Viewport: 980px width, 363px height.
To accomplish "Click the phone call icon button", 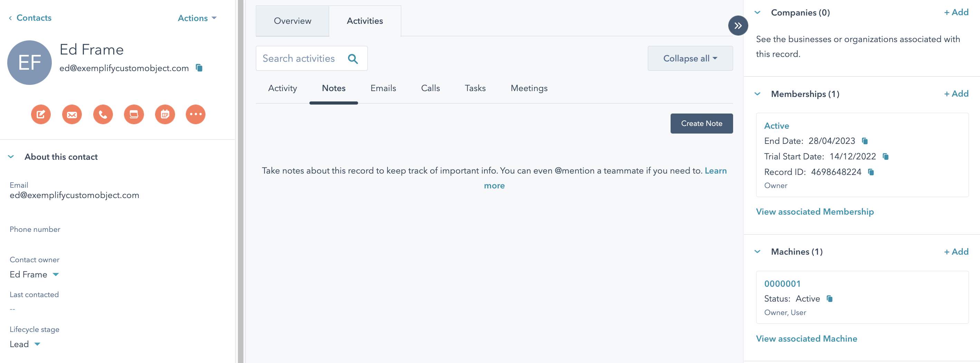I will pyautogui.click(x=103, y=115).
